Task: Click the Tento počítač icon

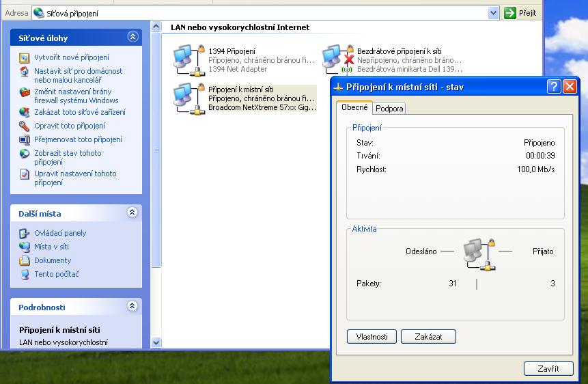Action: (x=25, y=275)
